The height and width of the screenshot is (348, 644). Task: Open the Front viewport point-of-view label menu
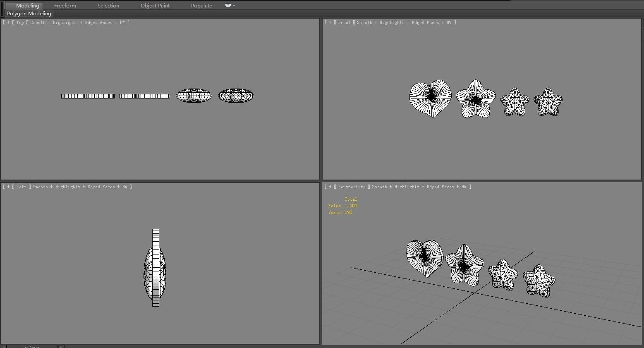click(x=344, y=22)
